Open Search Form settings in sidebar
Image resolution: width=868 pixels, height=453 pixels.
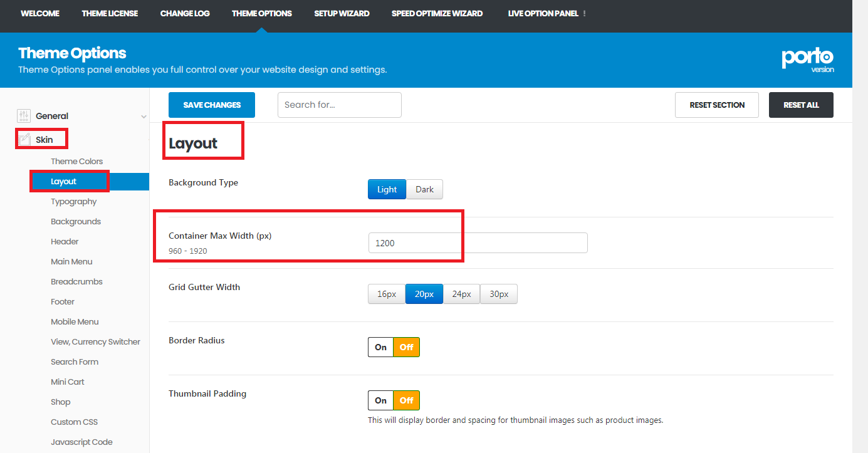tap(75, 362)
